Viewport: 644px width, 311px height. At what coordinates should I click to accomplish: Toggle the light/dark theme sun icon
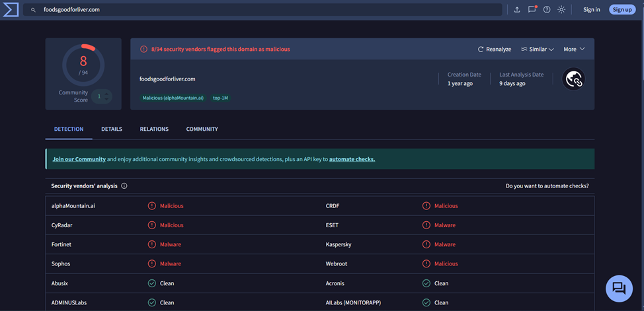(x=561, y=10)
